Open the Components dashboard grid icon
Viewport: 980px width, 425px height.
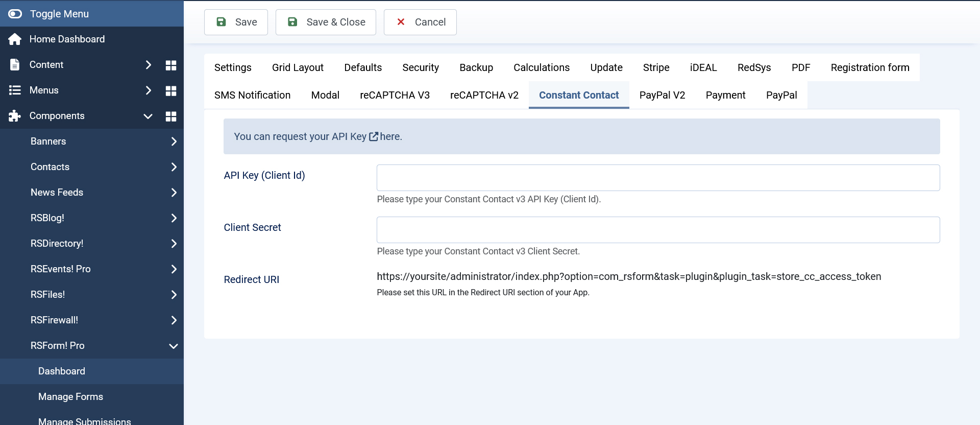point(171,116)
